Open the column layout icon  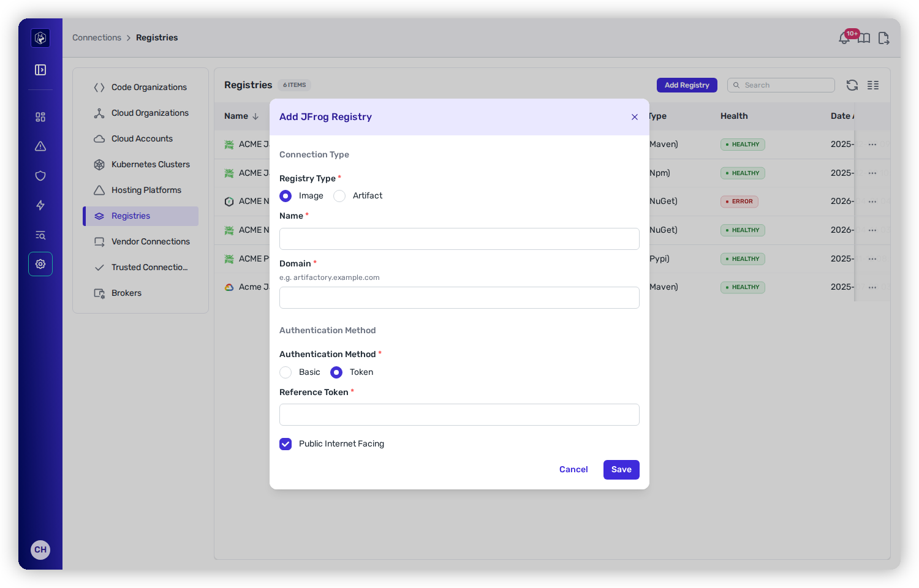(873, 85)
